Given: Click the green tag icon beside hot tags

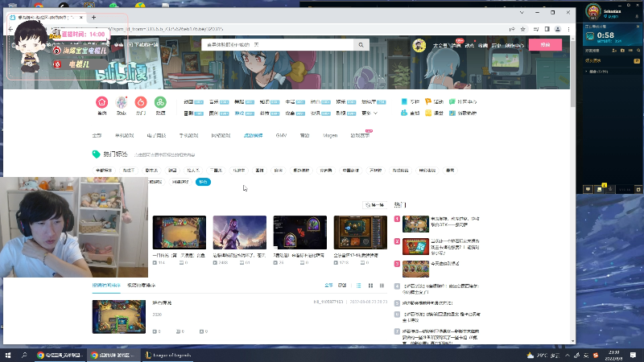Looking at the screenshot, I should pyautogui.click(x=96, y=154).
